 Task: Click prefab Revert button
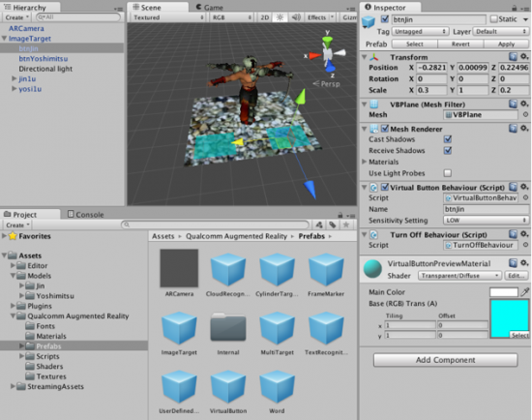tap(460, 44)
